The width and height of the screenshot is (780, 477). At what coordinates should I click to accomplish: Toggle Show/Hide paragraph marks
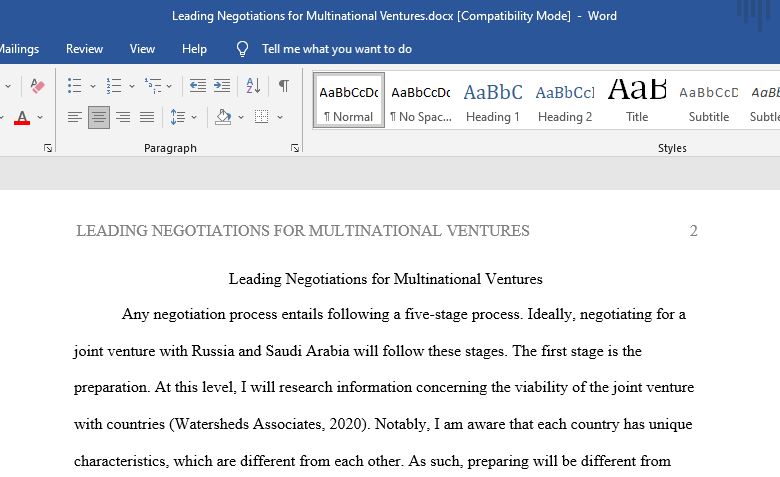click(284, 86)
